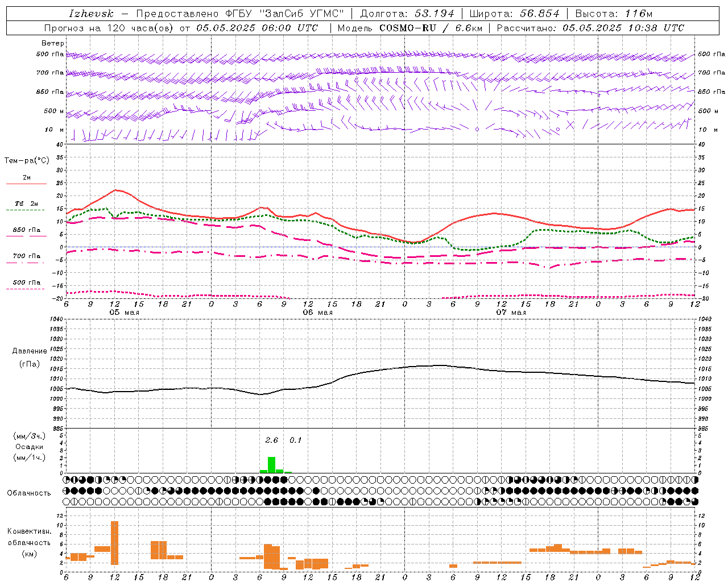Click the "Td 2м" dew point legend entry
This screenshot has width=728, height=582.
27,203
